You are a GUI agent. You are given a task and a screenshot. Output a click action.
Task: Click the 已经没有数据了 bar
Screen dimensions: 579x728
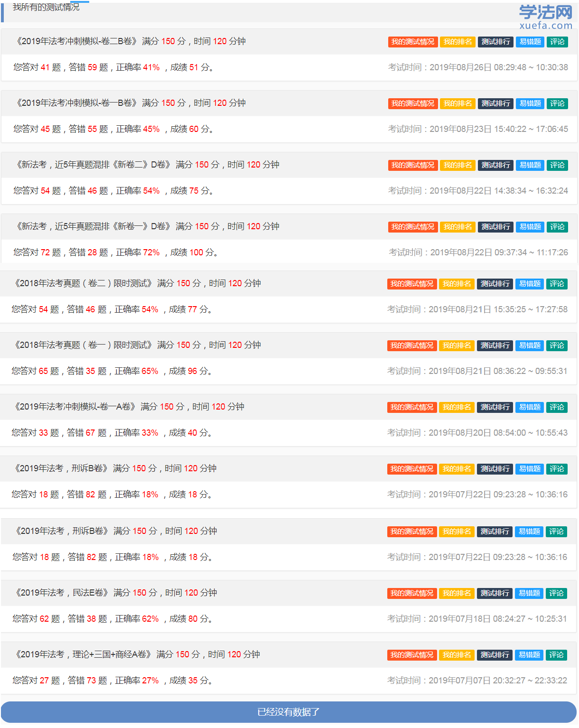[289, 712]
